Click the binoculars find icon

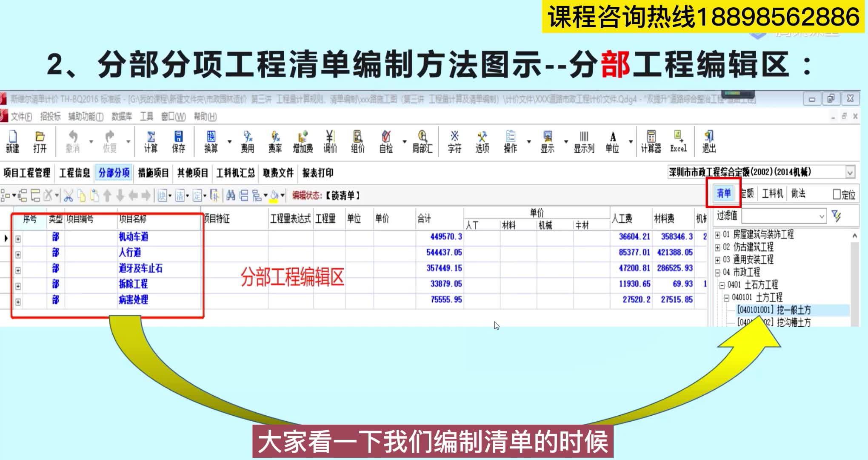231,195
